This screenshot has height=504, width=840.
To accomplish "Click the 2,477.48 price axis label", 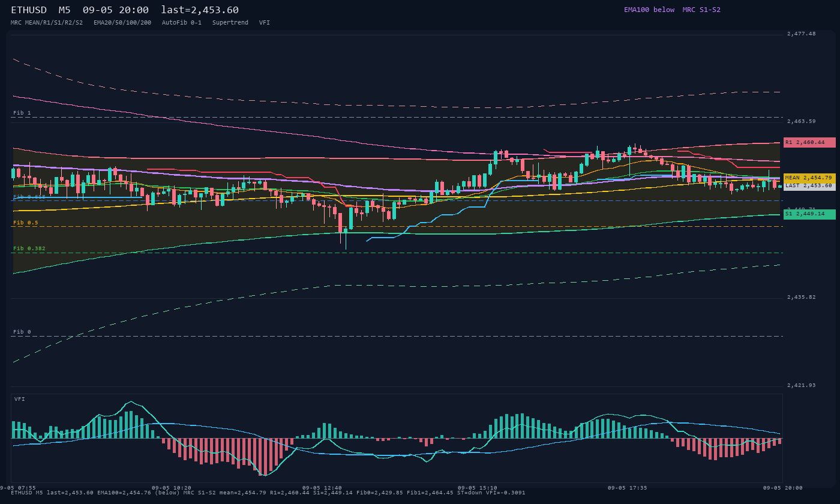I will pyautogui.click(x=802, y=34).
